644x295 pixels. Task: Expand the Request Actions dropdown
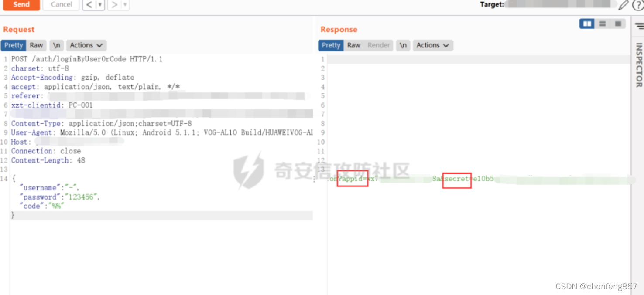point(86,45)
